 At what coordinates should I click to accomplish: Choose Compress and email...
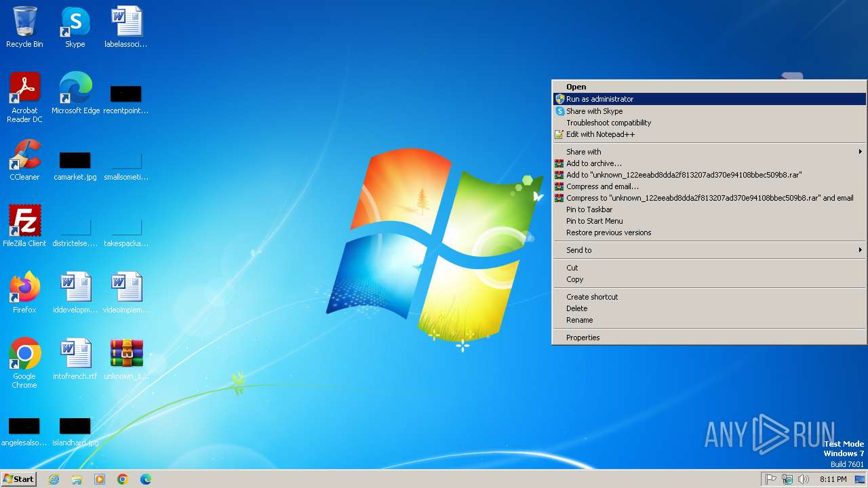pyautogui.click(x=709, y=186)
